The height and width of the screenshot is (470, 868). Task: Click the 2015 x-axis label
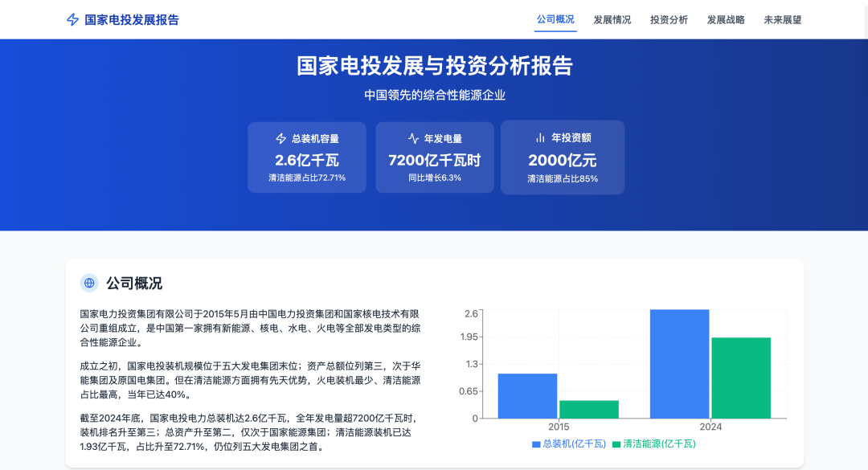point(559,427)
